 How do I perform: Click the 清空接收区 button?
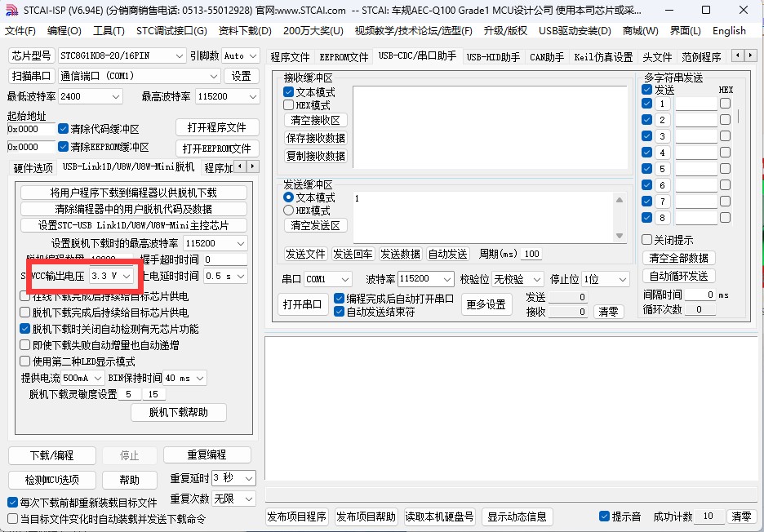pos(316,120)
